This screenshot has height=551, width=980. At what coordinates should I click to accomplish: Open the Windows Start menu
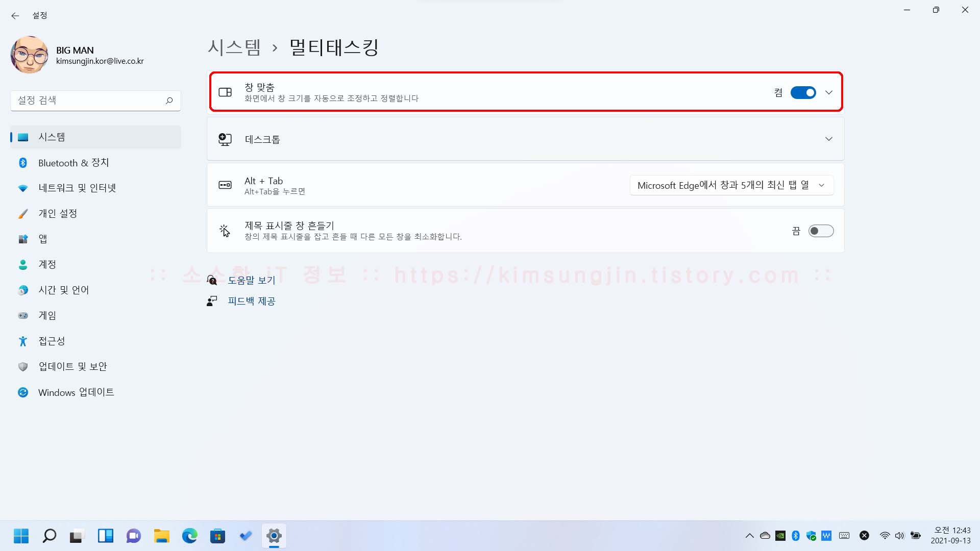click(21, 536)
